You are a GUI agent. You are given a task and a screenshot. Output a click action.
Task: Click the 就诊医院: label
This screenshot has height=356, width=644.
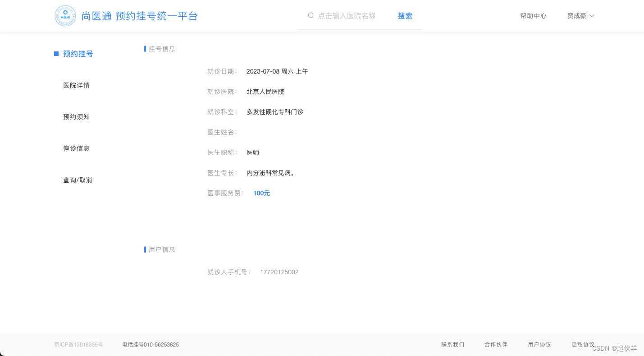(222, 92)
